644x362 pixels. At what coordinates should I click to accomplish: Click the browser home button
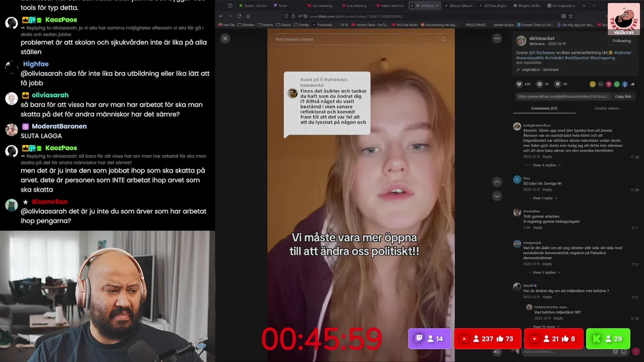pos(248,16)
